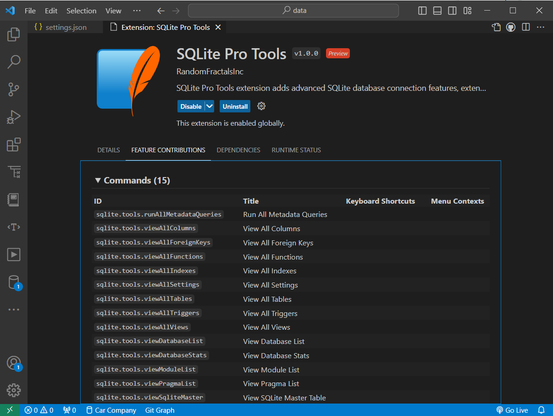Click the RandomFractalsInc publisher link
Viewport: 553px width, 416px height.
(209, 72)
